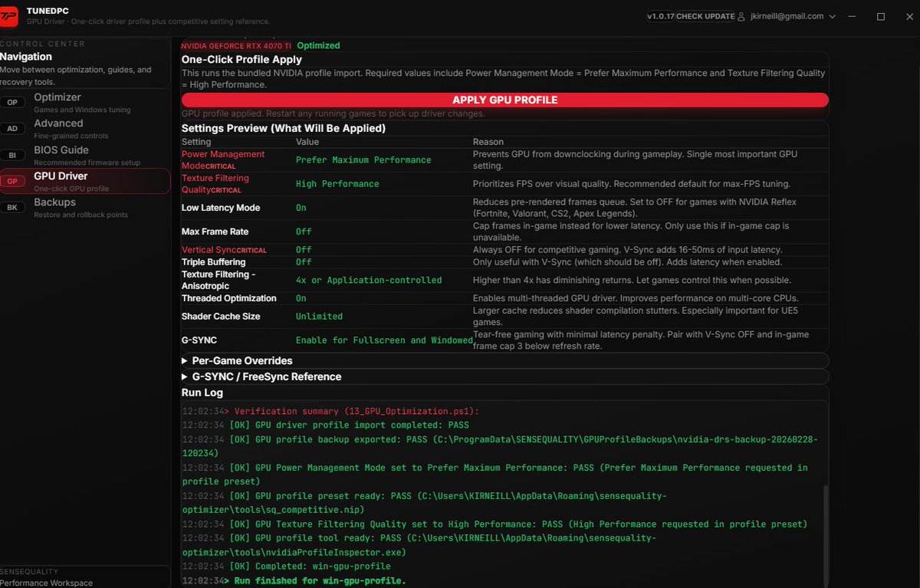The image size is (920, 588).
Task: Select the GPU Driver nav item
Action: point(85,181)
